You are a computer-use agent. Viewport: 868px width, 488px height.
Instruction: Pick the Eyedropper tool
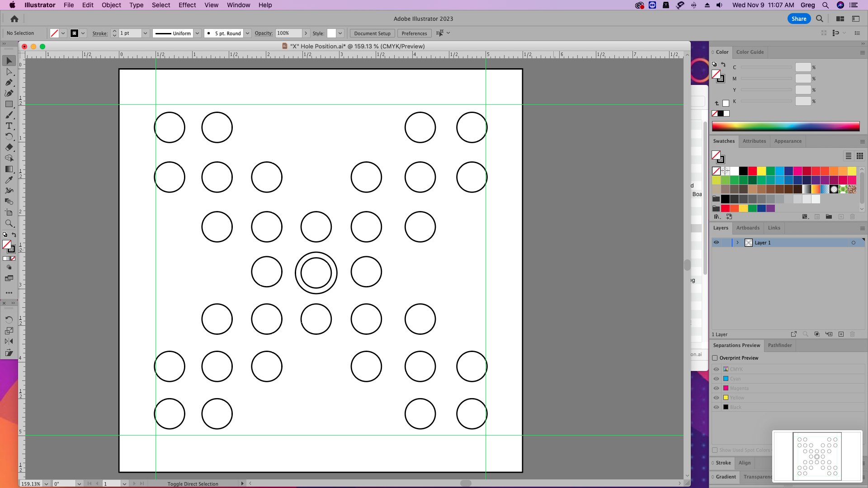pyautogui.click(x=9, y=180)
